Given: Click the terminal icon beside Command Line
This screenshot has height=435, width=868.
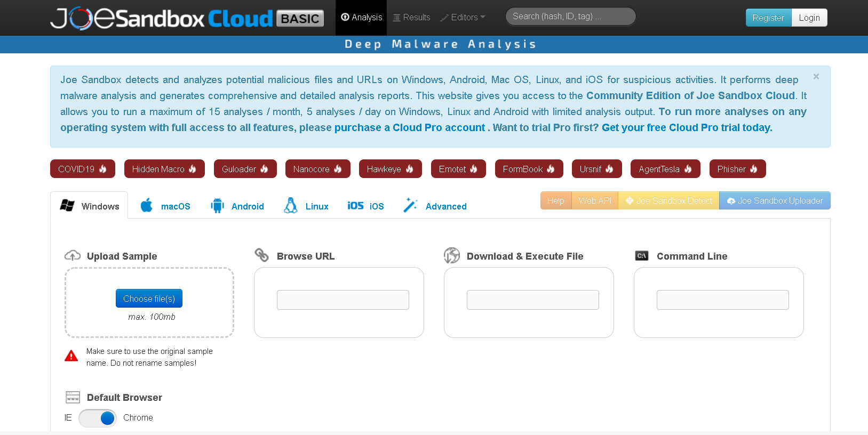Looking at the screenshot, I should pyautogui.click(x=642, y=256).
